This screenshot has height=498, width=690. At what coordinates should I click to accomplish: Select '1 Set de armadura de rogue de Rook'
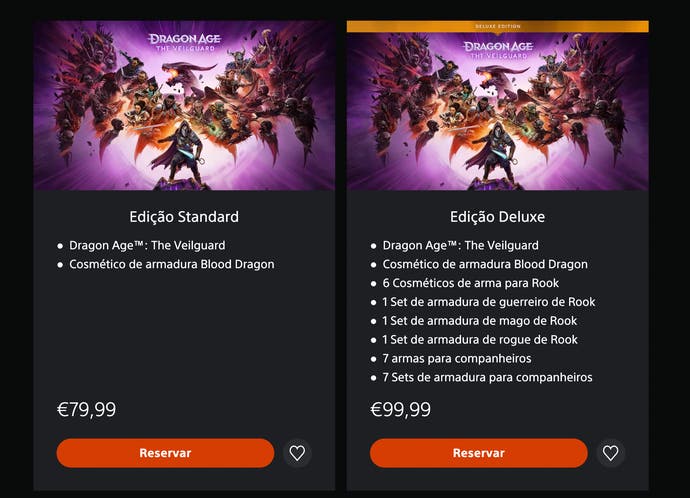coord(480,340)
